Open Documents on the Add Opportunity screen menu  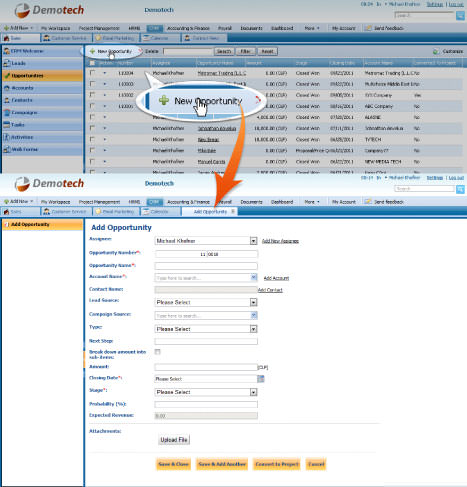pyautogui.click(x=251, y=202)
